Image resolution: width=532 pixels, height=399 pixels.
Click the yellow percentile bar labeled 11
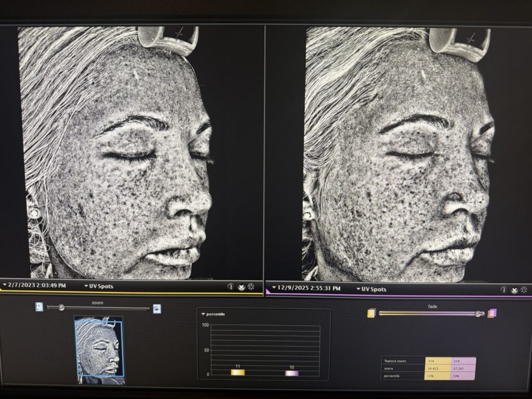click(237, 372)
